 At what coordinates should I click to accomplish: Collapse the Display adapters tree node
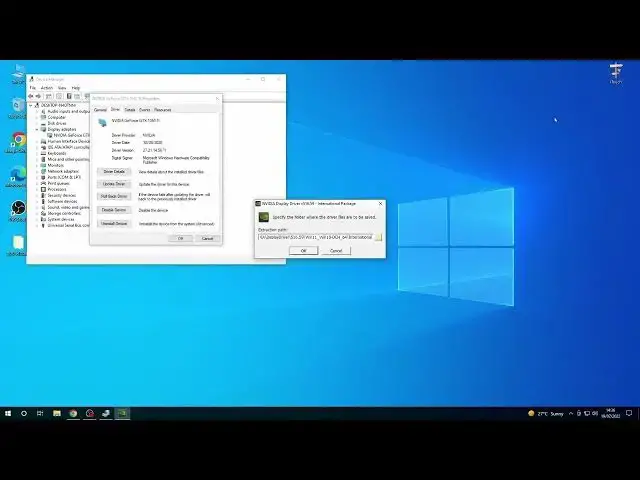37,129
